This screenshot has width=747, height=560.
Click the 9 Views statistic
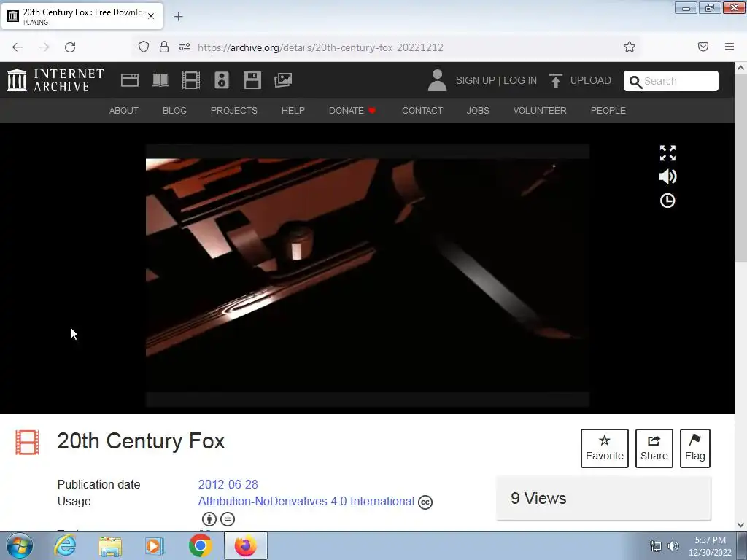click(538, 498)
